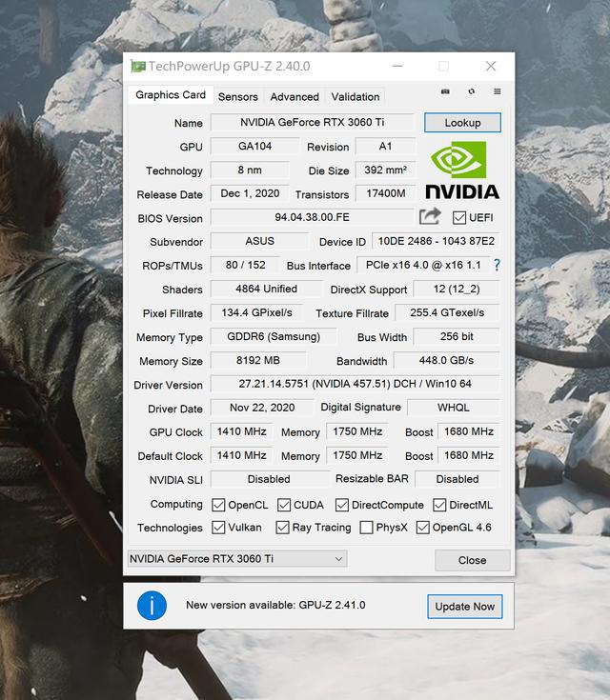
Task: Click the Texture Fillrate value 255.4 GTexel/s
Action: (447, 312)
